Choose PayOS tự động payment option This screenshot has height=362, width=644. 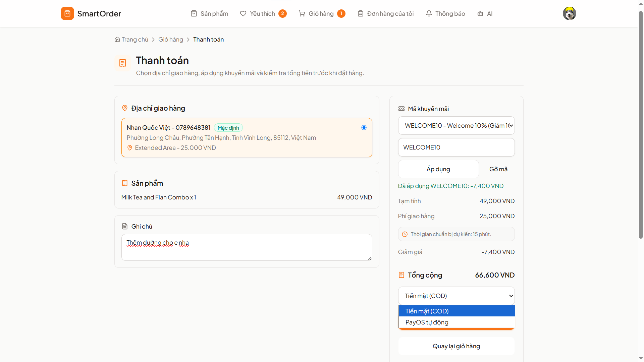point(457,322)
